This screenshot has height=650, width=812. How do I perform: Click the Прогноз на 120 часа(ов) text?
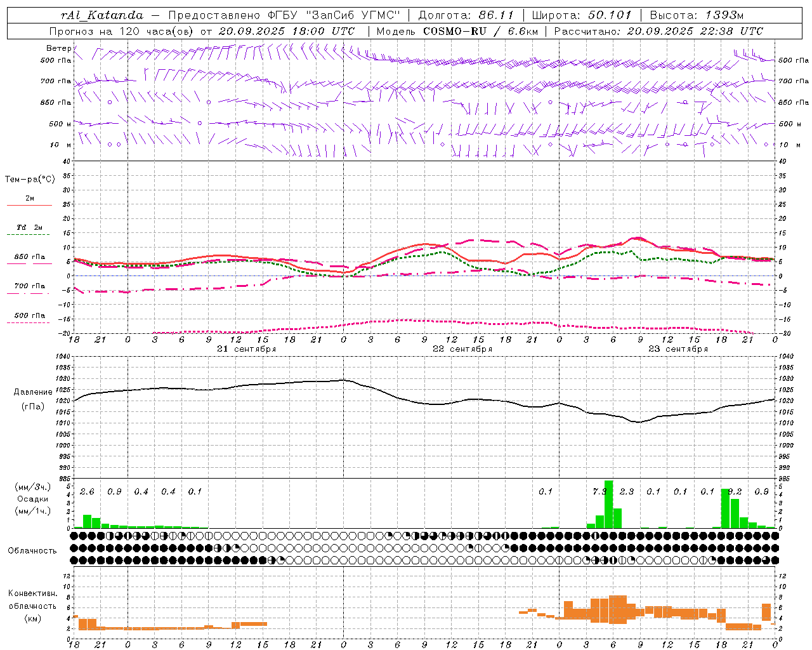tap(122, 31)
